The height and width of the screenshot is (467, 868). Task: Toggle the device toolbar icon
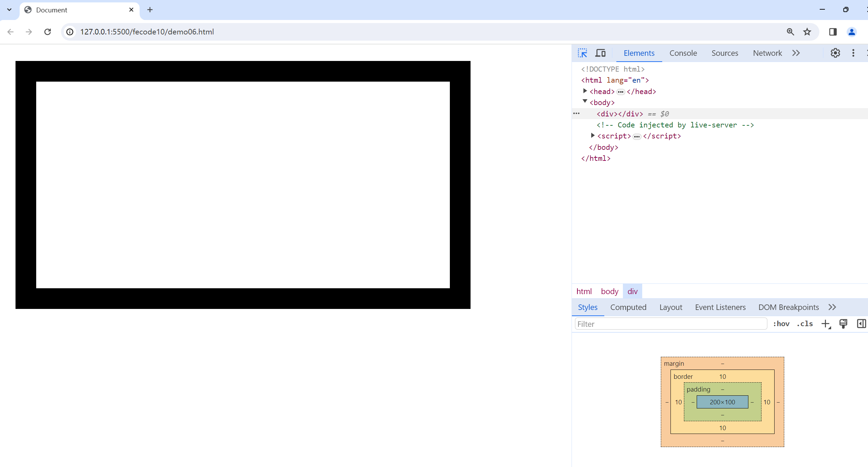click(600, 53)
